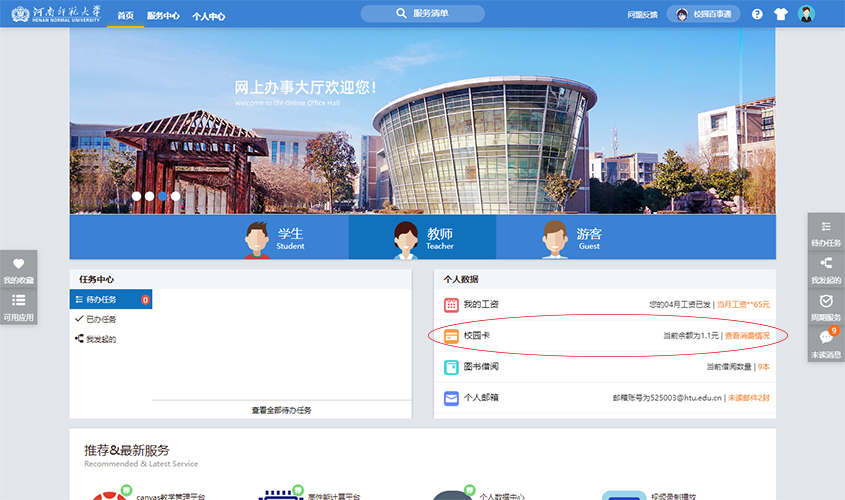Switch to 服务中心 in top navigation
The image size is (845, 500).
[163, 16]
